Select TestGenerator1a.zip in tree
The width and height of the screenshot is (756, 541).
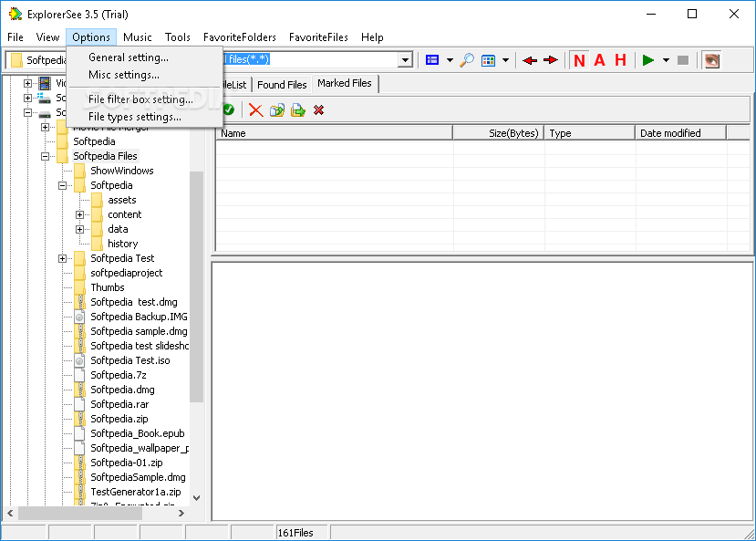[136, 492]
